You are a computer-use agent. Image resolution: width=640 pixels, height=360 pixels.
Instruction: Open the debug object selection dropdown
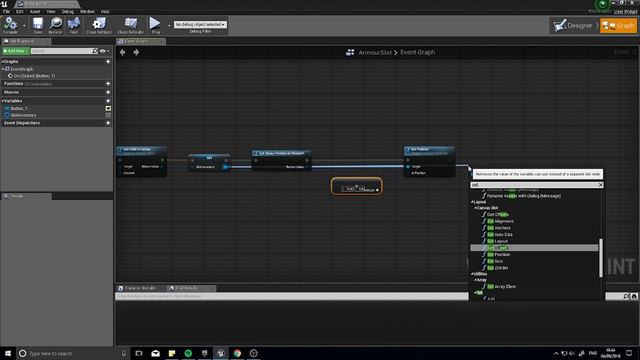pos(200,24)
